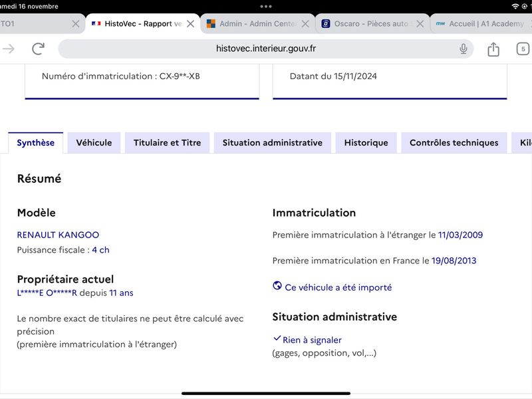The width and height of the screenshot is (532, 399).
Task: Open the Contrôles techniques tab
Action: pos(454,143)
